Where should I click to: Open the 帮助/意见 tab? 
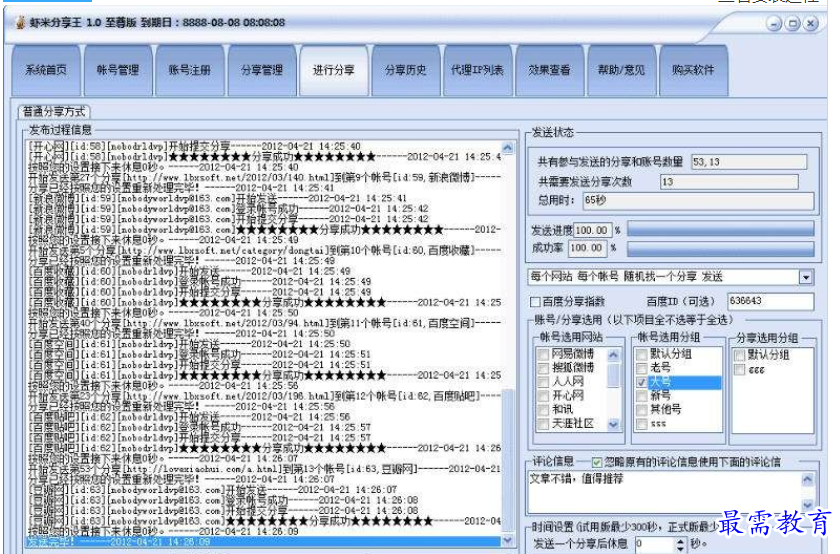coord(621,70)
